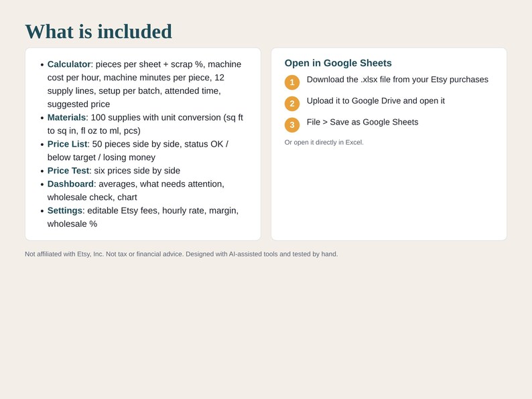This screenshot has width=532, height=399.
Task: Click 'wholesale check, chart' text
Action: [x=92, y=197]
